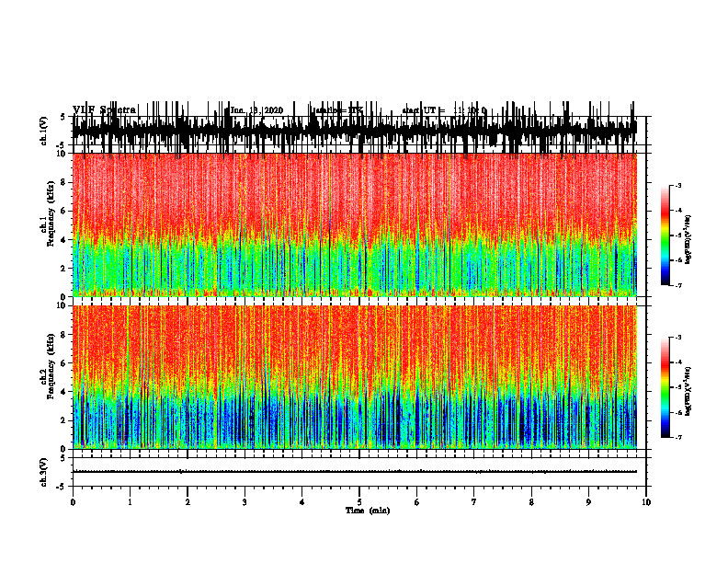Click the station = ITK header text
This screenshot has width=728, height=563.
[338, 110]
